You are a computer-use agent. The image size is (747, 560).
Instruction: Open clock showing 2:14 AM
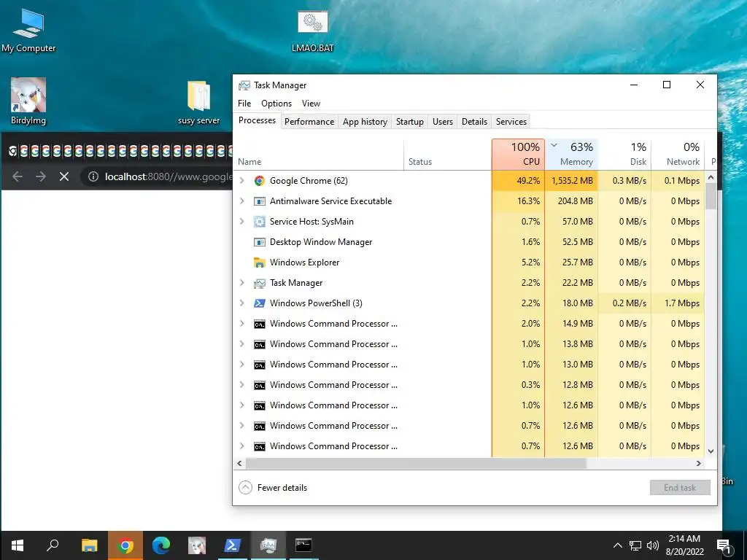(684, 545)
